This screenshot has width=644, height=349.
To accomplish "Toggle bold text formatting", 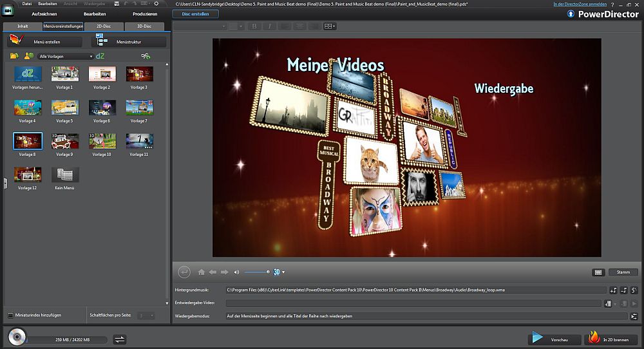I will pyautogui.click(x=254, y=26).
